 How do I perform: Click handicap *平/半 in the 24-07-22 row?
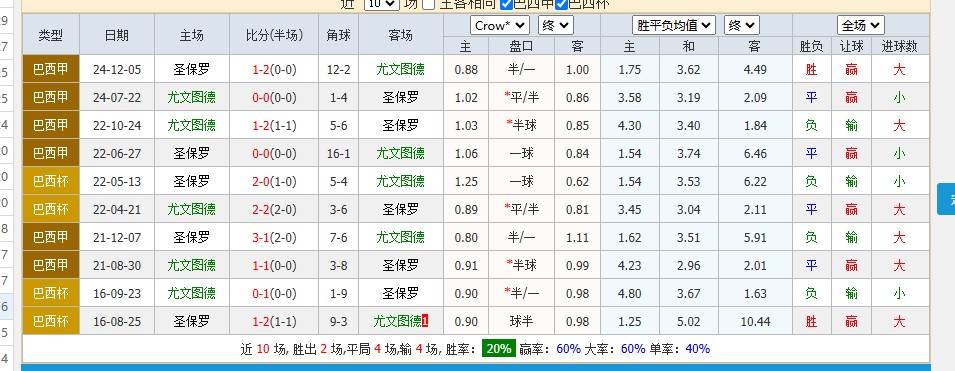[522, 97]
